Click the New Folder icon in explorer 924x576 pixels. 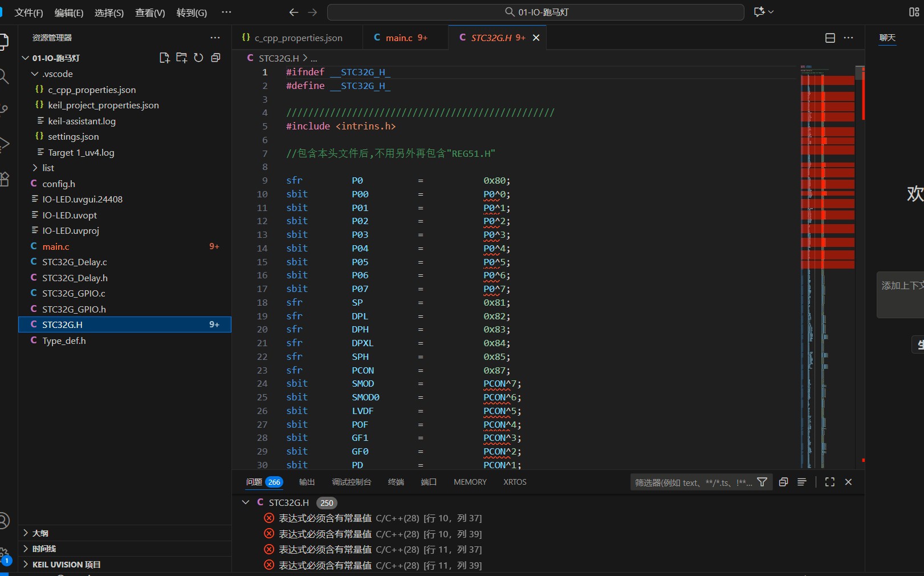[x=181, y=58]
